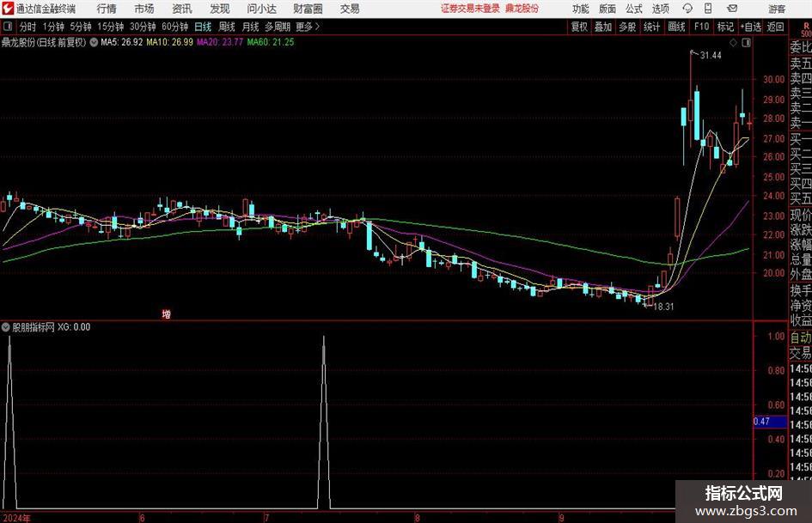This screenshot has width=812, height=523.
Task: Click the 鼎龙股份 red stock name in title bar
Action: pyautogui.click(x=522, y=9)
